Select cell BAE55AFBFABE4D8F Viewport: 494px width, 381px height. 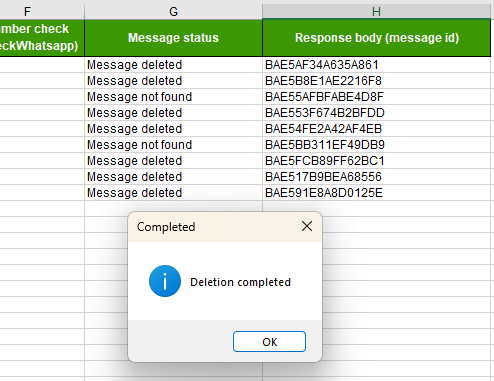click(377, 97)
